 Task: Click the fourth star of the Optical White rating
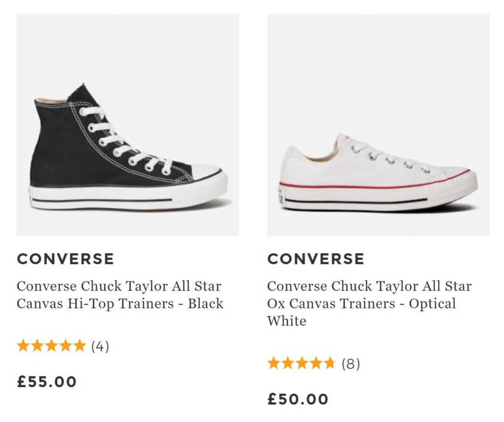tap(315, 364)
